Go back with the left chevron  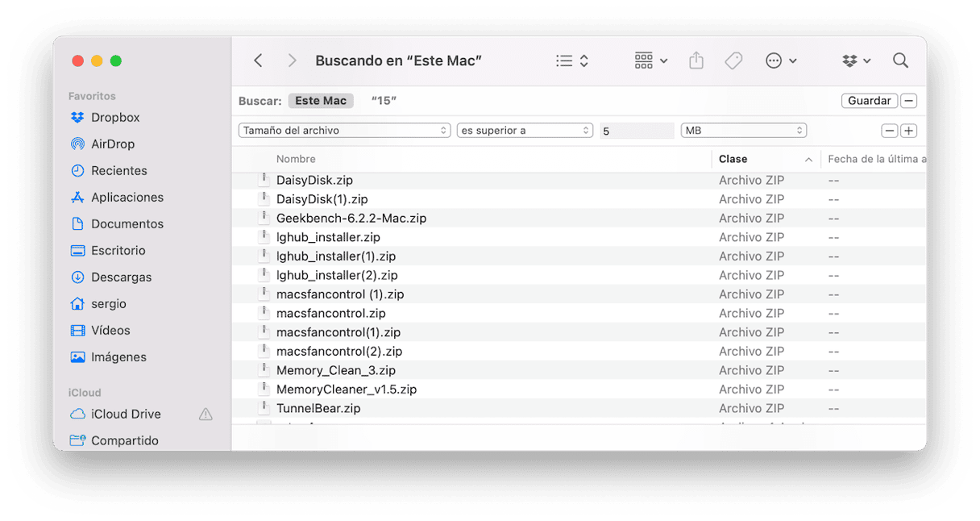coord(258,60)
